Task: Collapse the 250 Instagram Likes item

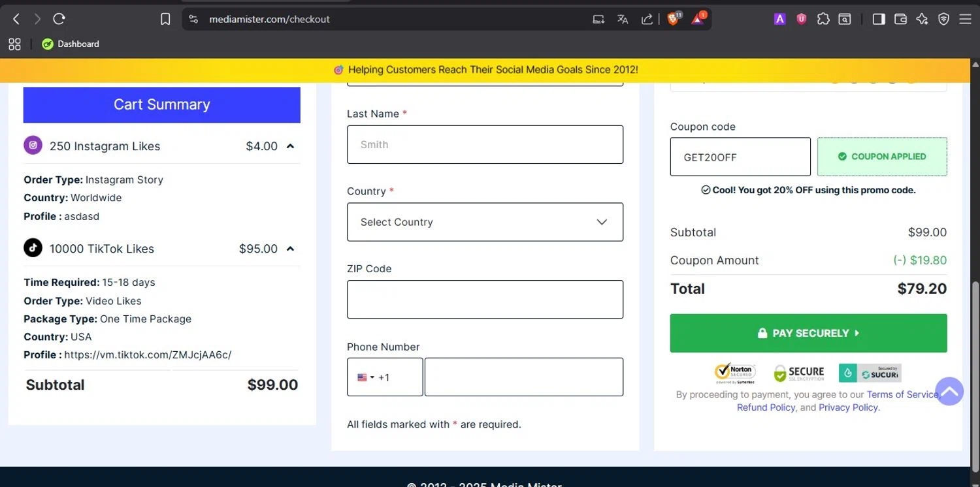Action: point(290,146)
